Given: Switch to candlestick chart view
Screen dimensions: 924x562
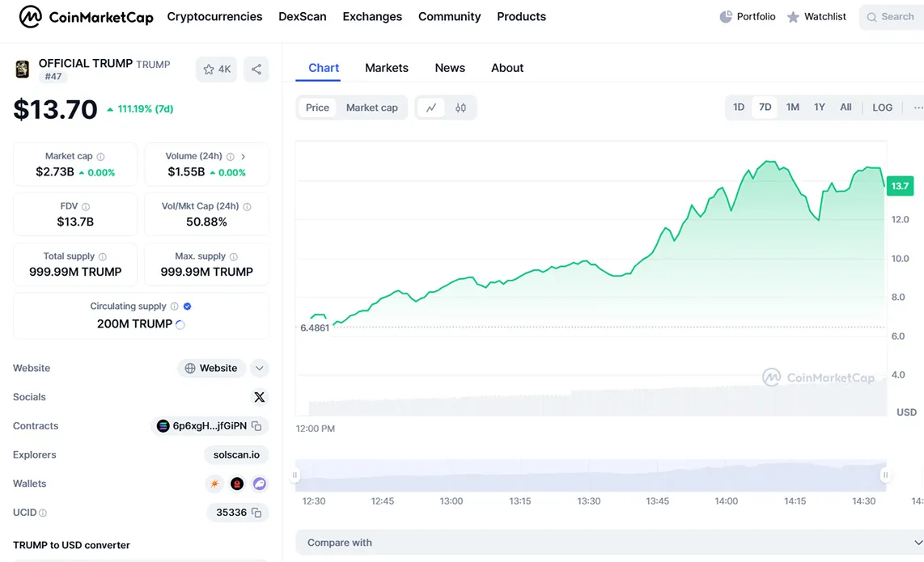Looking at the screenshot, I should click(x=460, y=108).
